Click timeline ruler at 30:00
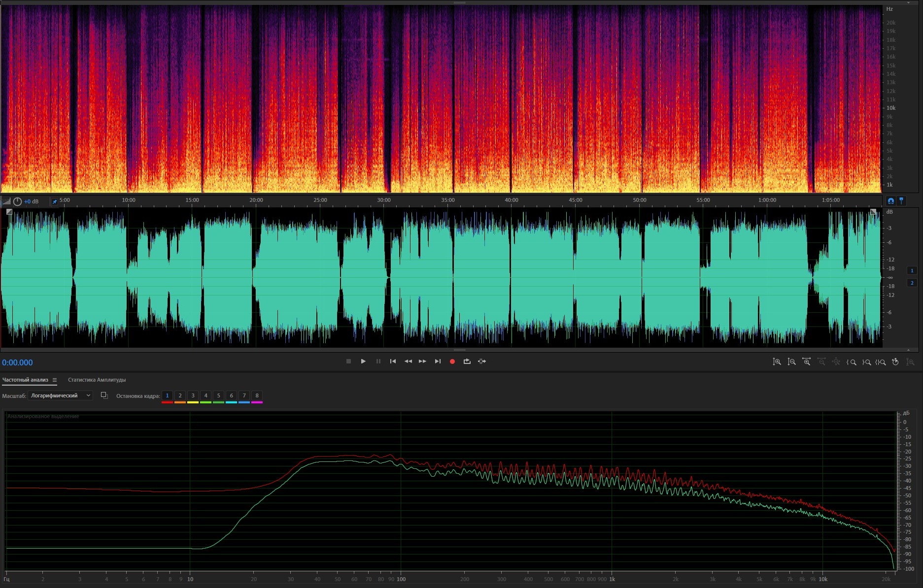Screen dimensions: 923x588 (384, 200)
